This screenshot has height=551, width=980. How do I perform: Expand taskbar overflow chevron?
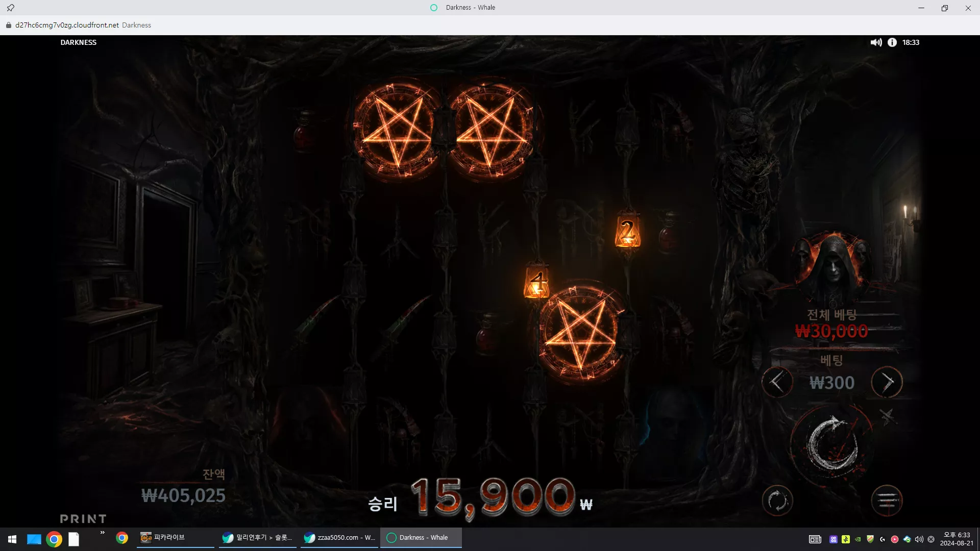[x=102, y=533]
